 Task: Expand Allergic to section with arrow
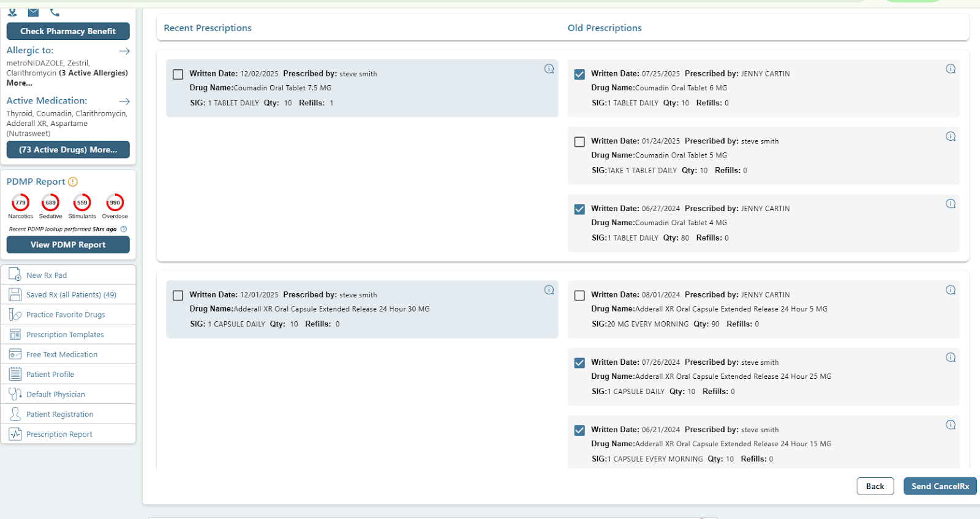click(x=124, y=51)
